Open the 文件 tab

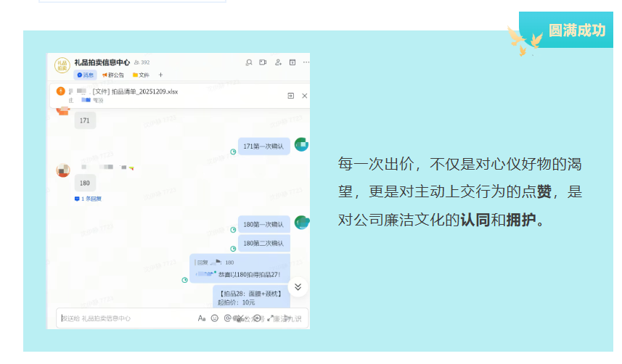point(141,75)
